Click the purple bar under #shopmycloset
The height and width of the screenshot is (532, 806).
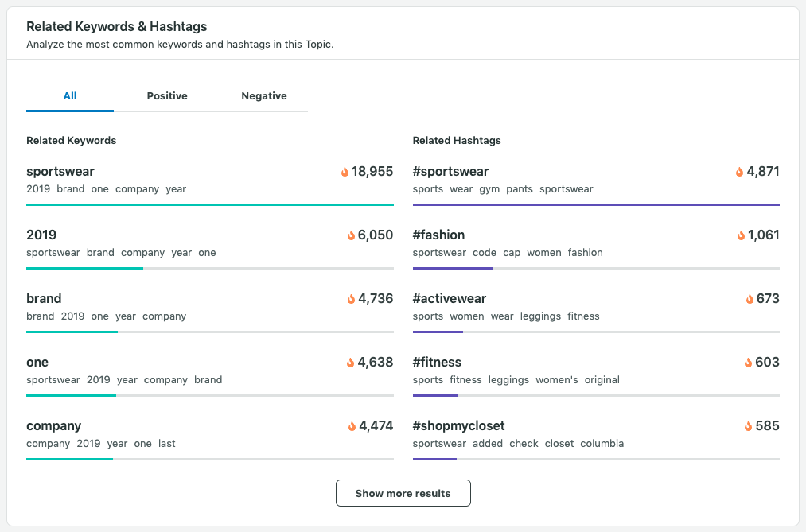point(434,459)
